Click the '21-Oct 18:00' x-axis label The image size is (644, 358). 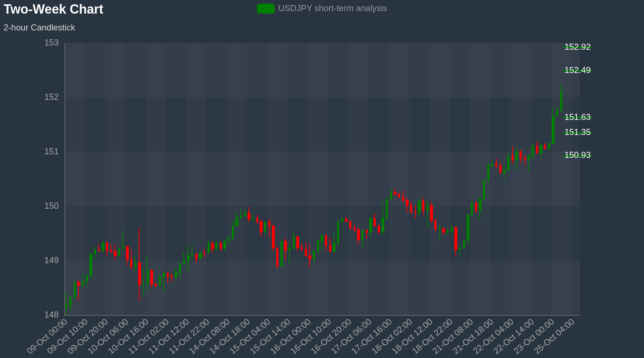[473, 337]
